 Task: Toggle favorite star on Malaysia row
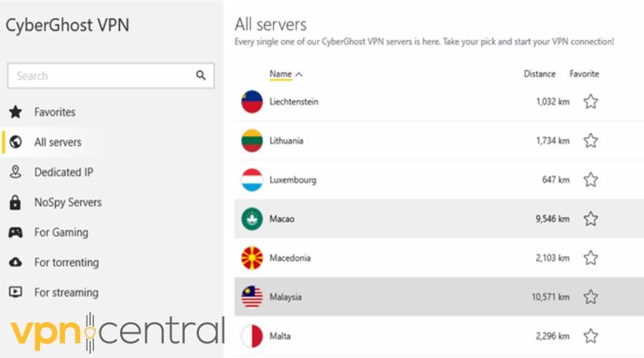point(590,296)
